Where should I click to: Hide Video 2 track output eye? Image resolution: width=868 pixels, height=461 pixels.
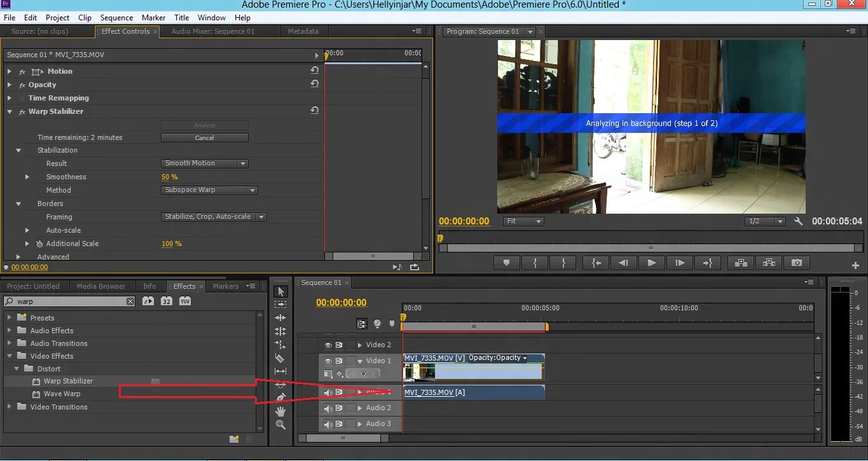click(328, 345)
